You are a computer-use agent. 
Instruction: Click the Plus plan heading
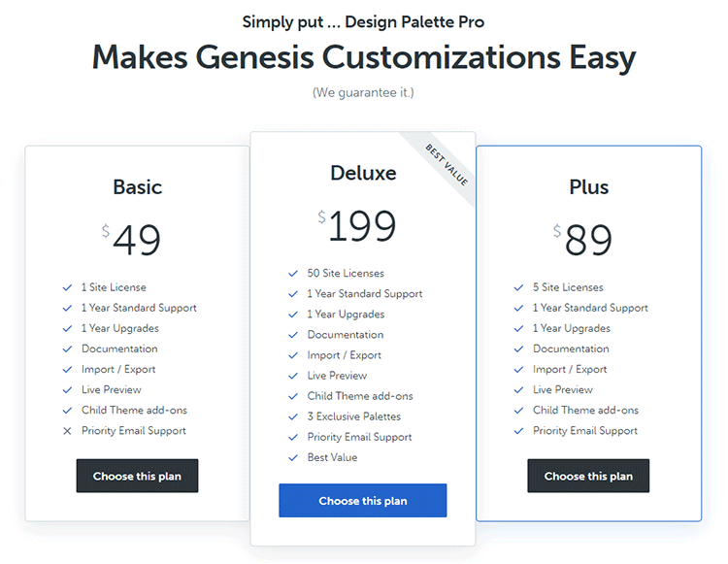589,187
